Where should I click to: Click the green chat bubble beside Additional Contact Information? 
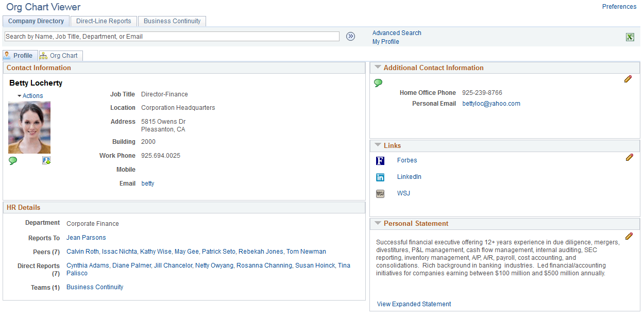click(379, 82)
